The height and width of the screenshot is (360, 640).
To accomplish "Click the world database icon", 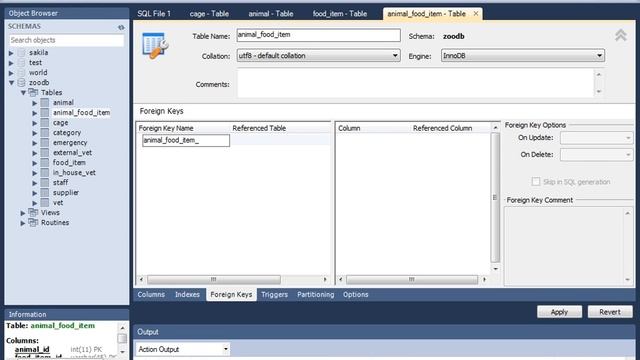I will pyautogui.click(x=22, y=73).
